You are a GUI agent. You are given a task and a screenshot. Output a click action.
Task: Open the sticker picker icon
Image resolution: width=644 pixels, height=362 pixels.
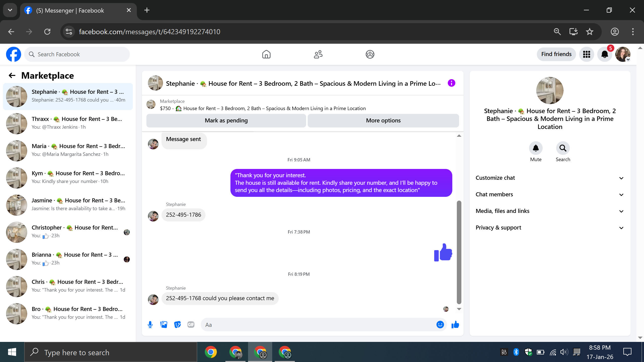point(177,325)
